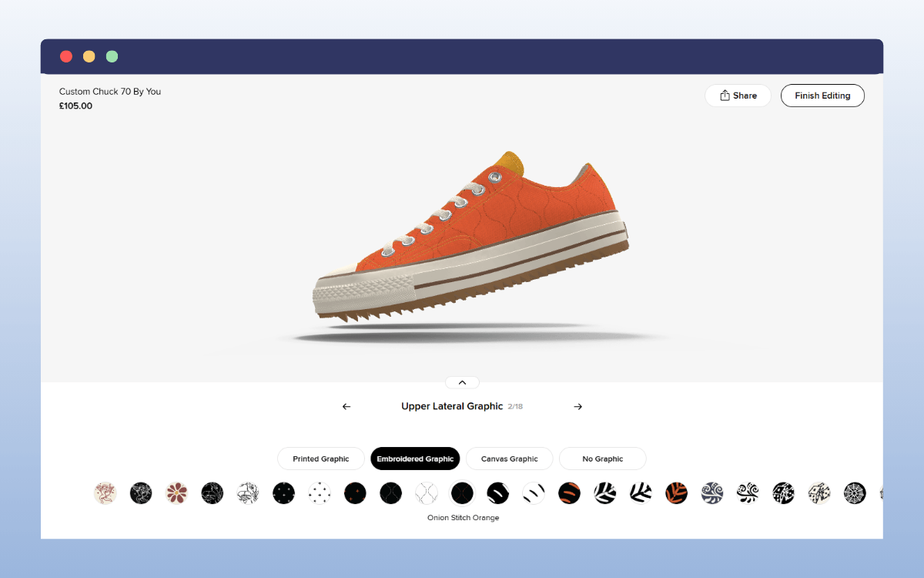Select the tiger stripe on black graphic
Image resolution: width=924 pixels, height=578 pixels.
[x=570, y=493]
